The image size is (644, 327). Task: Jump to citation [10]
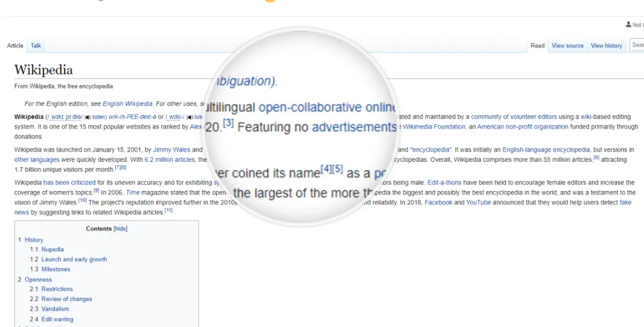(82, 200)
